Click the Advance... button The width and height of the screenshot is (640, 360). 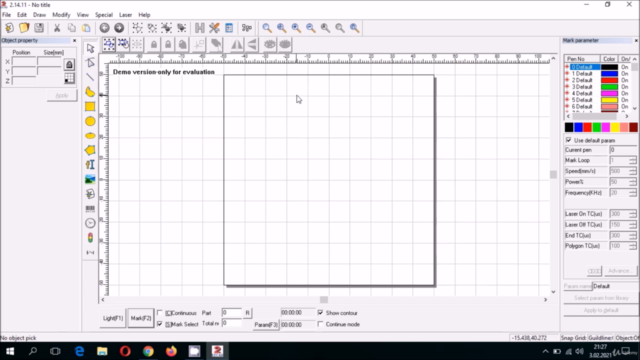tap(620, 271)
